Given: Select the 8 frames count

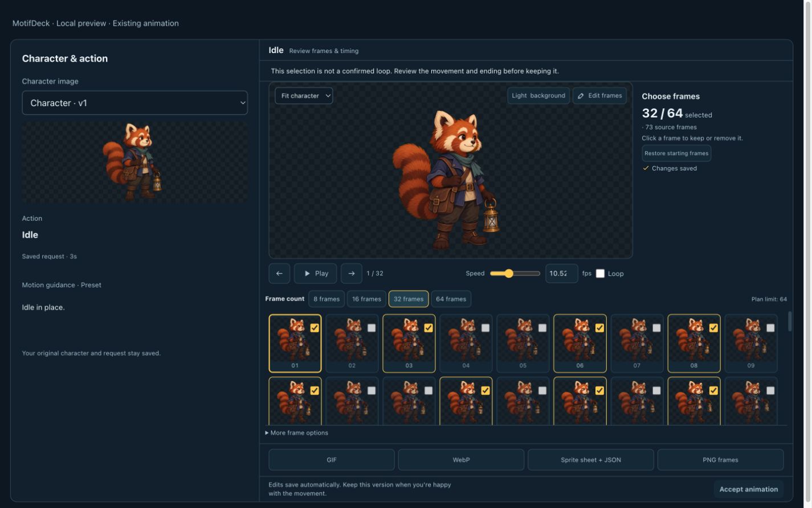Looking at the screenshot, I should (327, 299).
